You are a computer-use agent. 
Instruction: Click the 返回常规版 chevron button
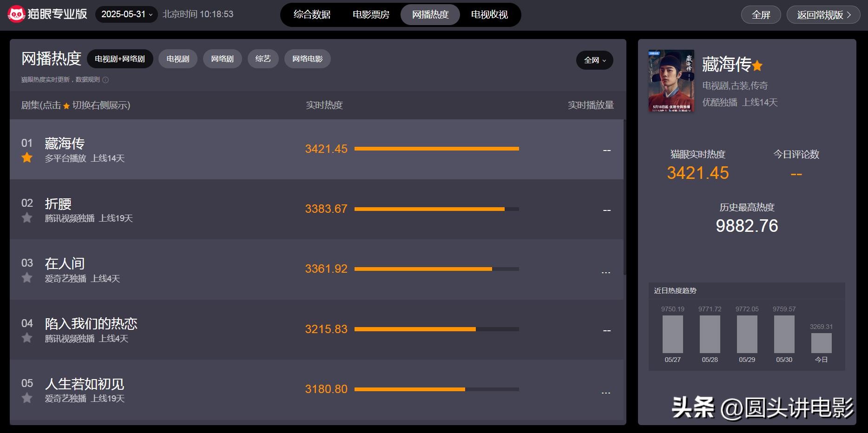tap(823, 15)
